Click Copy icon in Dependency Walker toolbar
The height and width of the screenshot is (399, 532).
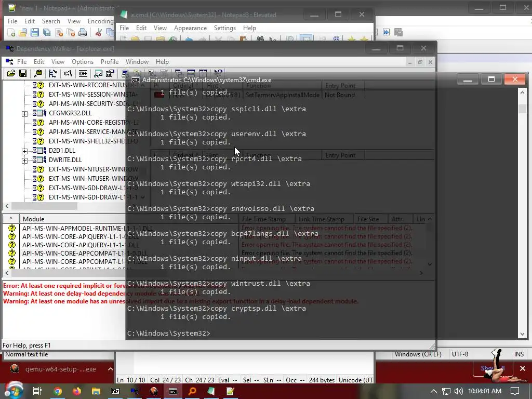pos(38,73)
